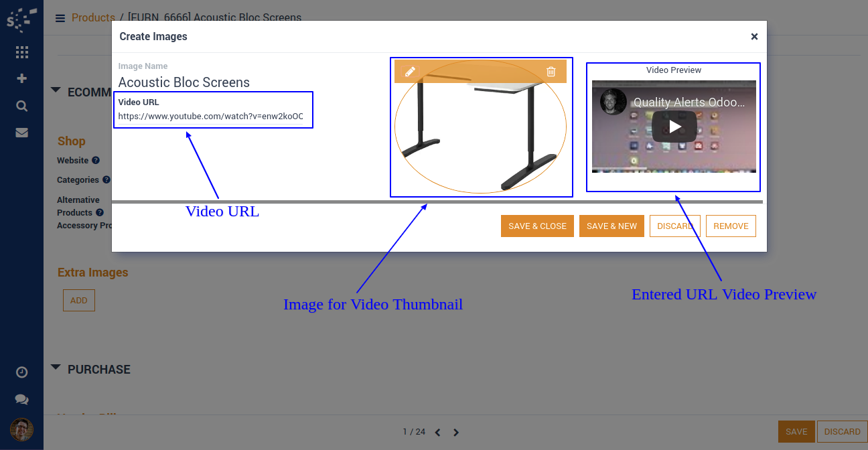Open the apps grid icon in sidebar
The width and height of the screenshot is (868, 450).
pos(21,52)
